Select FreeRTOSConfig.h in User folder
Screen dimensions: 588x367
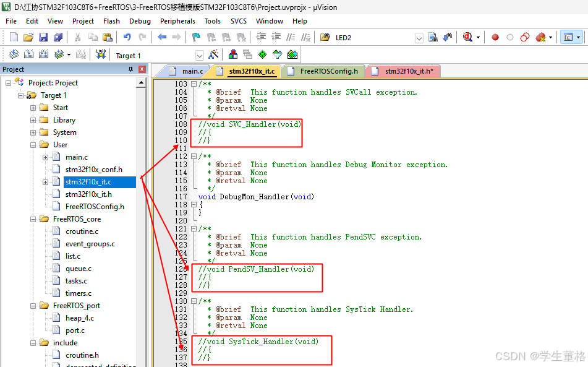pyautogui.click(x=95, y=207)
